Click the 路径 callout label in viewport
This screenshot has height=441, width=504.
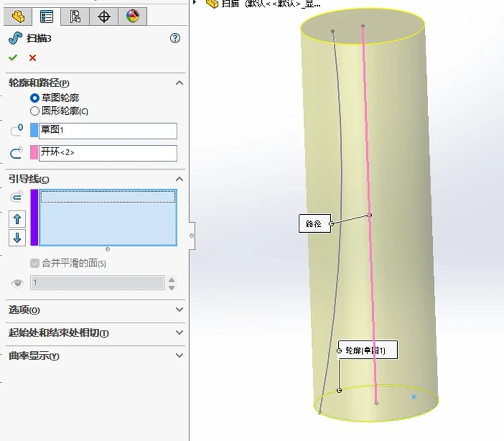point(314,223)
